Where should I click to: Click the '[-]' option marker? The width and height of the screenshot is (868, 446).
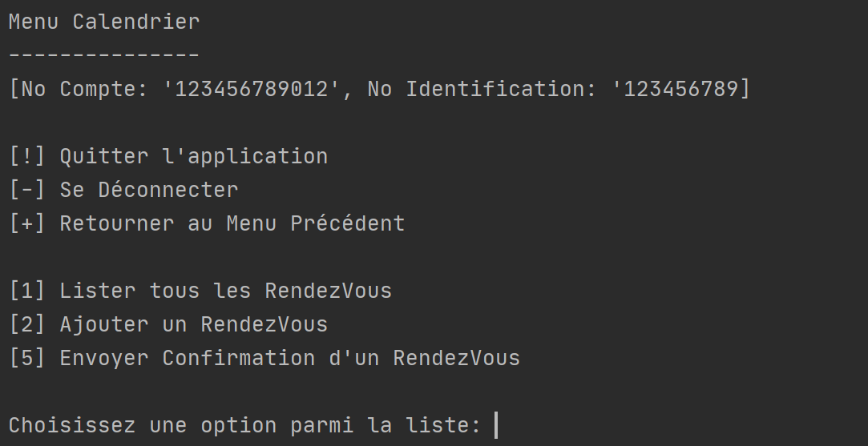coord(27,190)
